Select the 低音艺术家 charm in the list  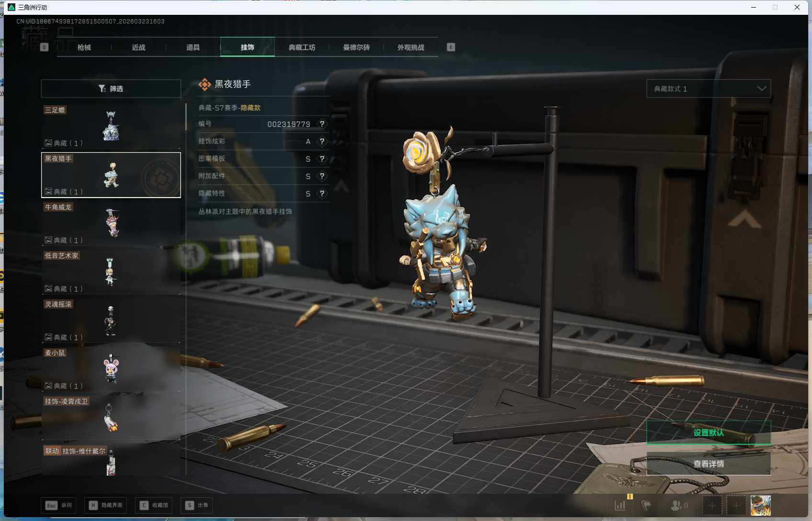(x=111, y=272)
